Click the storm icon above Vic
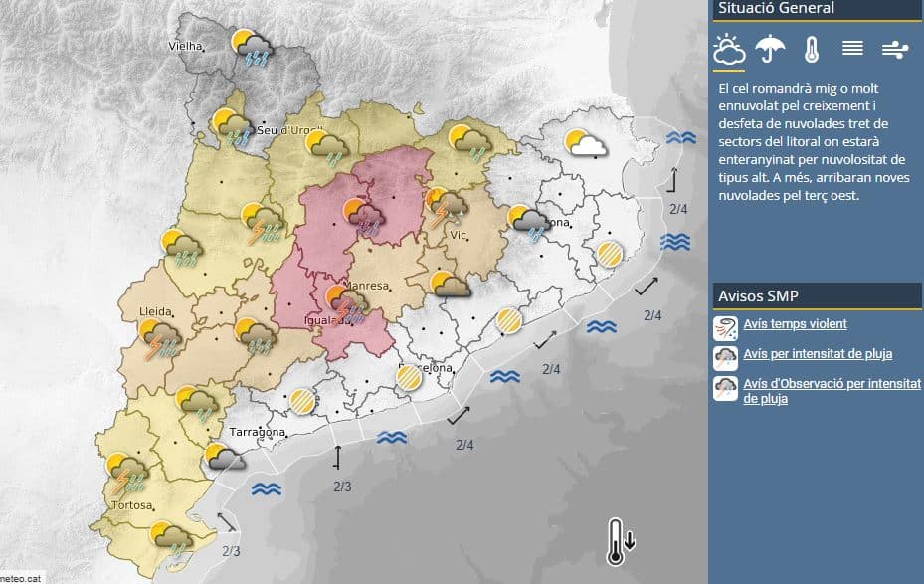This screenshot has width=924, height=584. (447, 206)
